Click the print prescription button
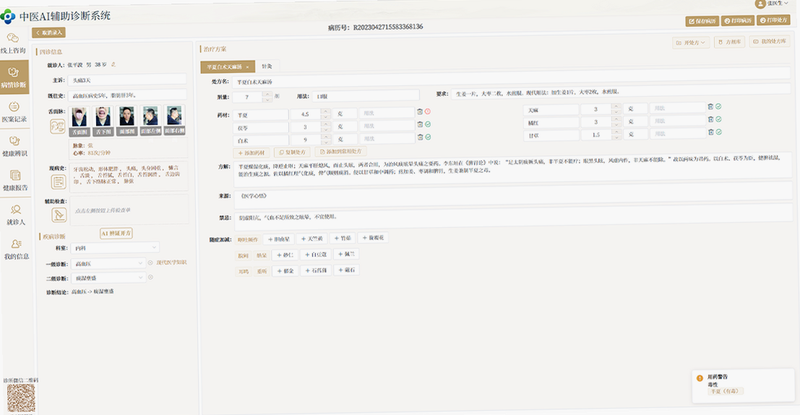The height and width of the screenshot is (415, 800). tap(773, 20)
